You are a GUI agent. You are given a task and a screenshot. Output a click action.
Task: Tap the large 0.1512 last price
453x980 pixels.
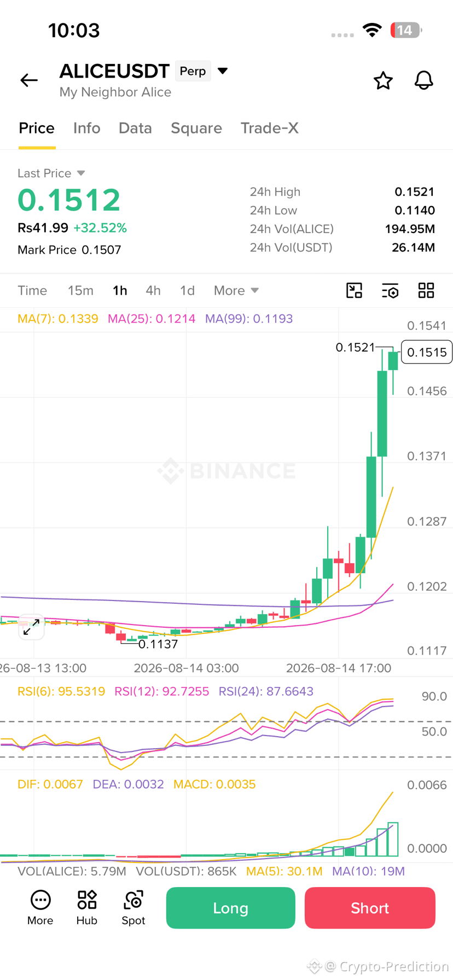[x=69, y=200]
